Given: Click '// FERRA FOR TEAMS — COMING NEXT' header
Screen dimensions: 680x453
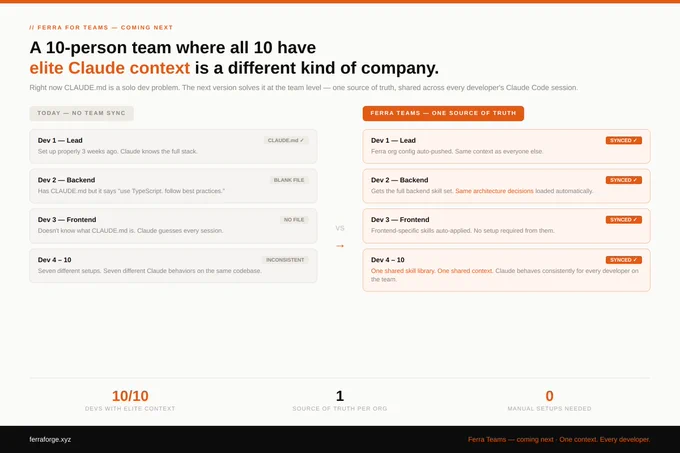Looking at the screenshot, I should pos(101,27).
